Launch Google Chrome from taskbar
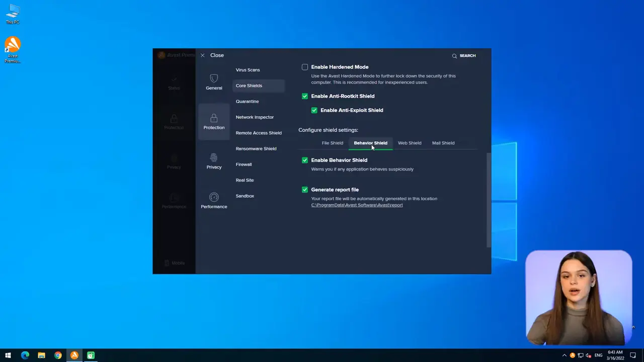Viewport: 644px width, 362px height. (x=58, y=355)
